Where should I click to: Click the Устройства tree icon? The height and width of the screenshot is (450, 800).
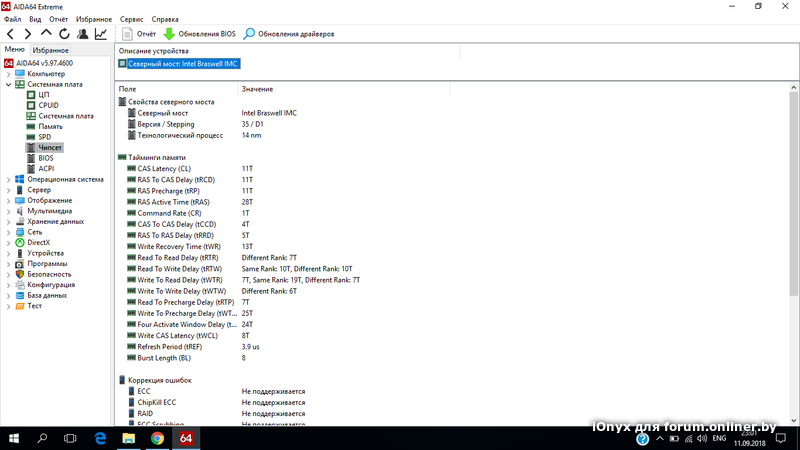click(20, 253)
